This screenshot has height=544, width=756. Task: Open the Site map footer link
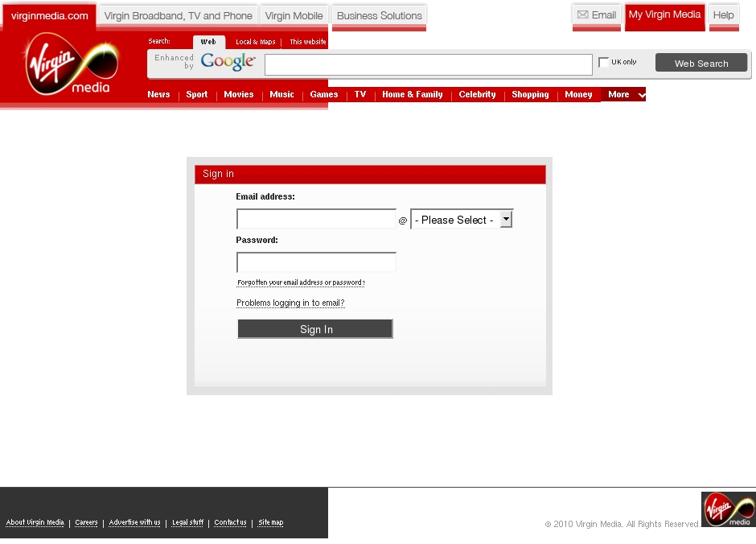tap(271, 522)
